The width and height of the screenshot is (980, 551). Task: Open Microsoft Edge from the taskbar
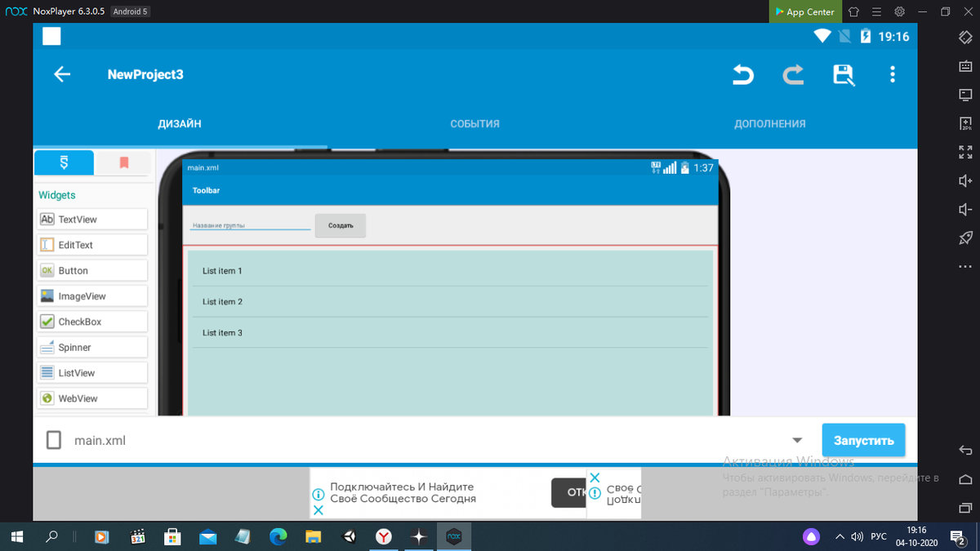click(278, 537)
